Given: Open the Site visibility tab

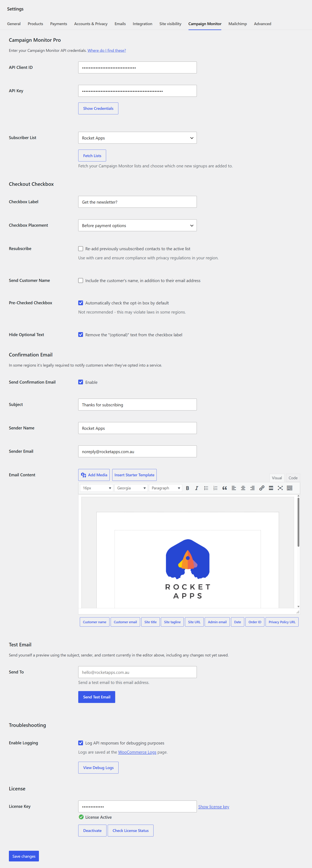Looking at the screenshot, I should tap(170, 24).
